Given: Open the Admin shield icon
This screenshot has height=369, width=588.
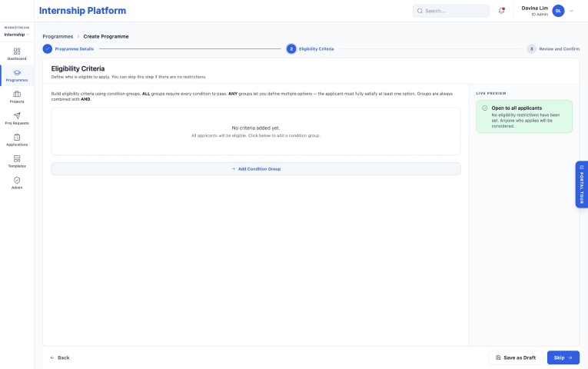Looking at the screenshot, I should 17,183.
